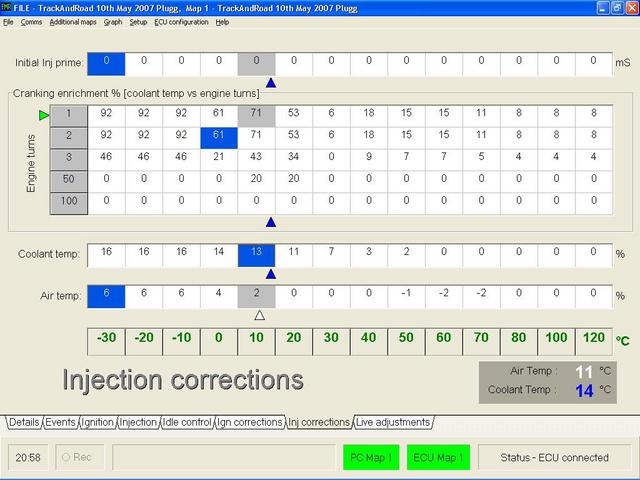Select the 3 cell in Coolant temp row
Image resolution: width=640 pixels, height=480 pixels.
tap(369, 256)
